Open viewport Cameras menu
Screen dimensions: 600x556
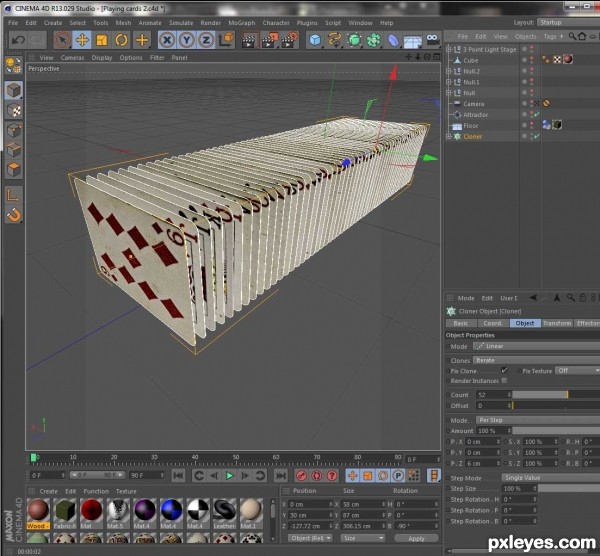click(x=72, y=58)
